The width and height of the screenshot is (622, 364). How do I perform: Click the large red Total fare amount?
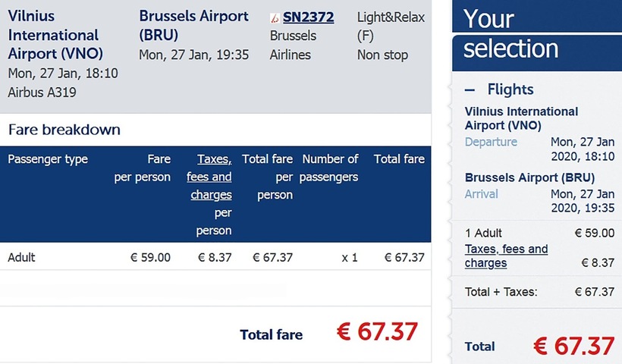(376, 331)
